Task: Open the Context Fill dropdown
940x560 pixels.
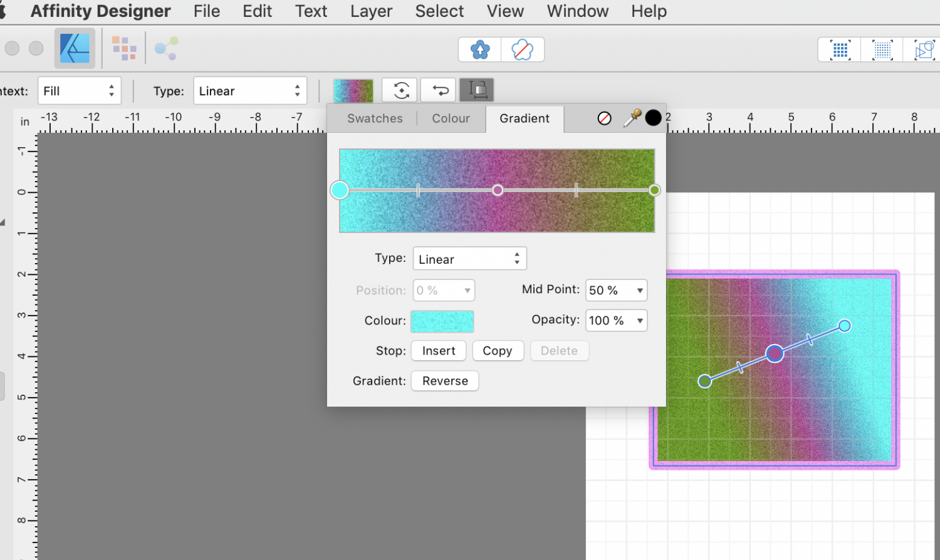Action: coord(79,91)
